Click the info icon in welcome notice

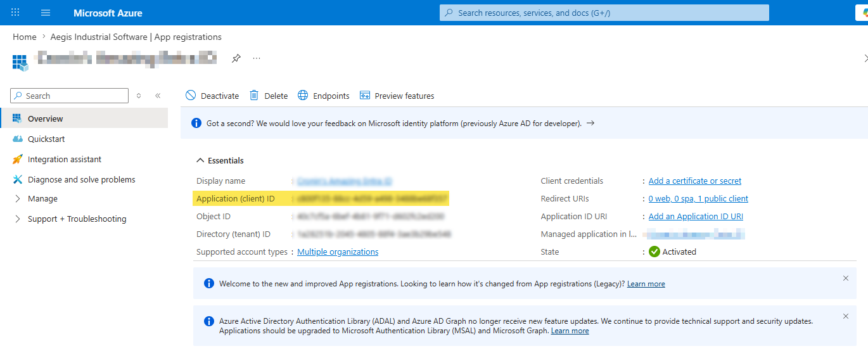click(x=209, y=283)
